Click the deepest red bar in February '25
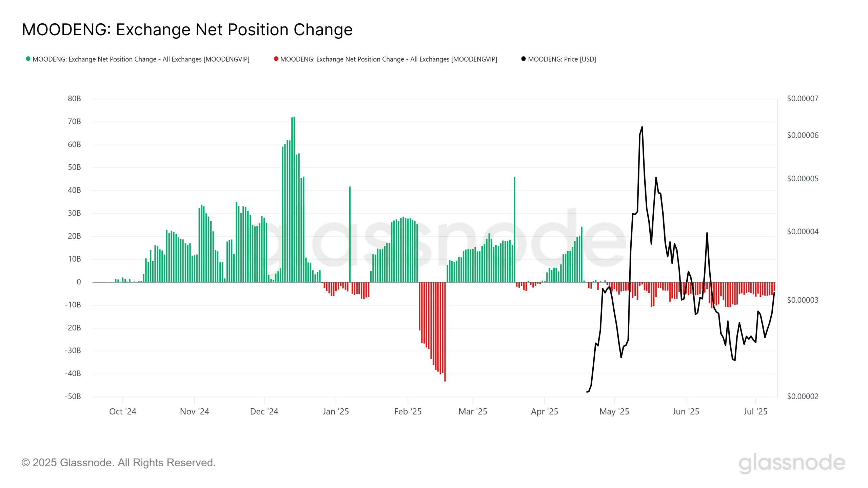Screen dimensions: 868x488 [445, 332]
